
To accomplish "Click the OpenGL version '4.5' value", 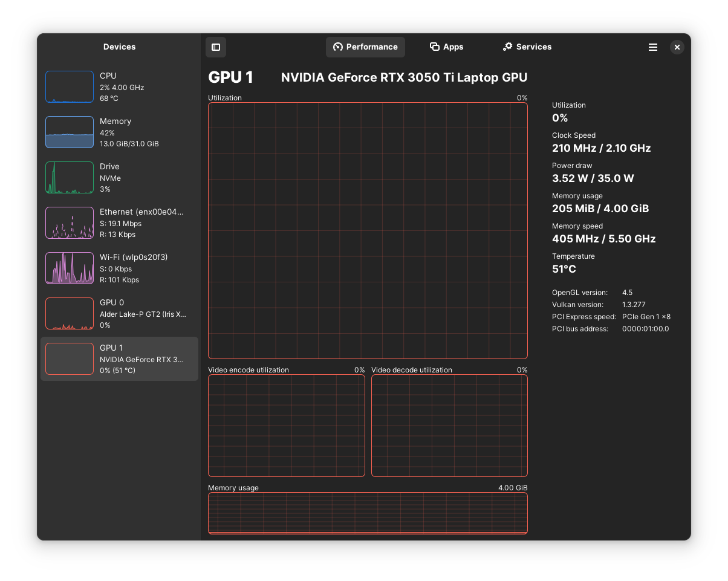I will coord(627,293).
